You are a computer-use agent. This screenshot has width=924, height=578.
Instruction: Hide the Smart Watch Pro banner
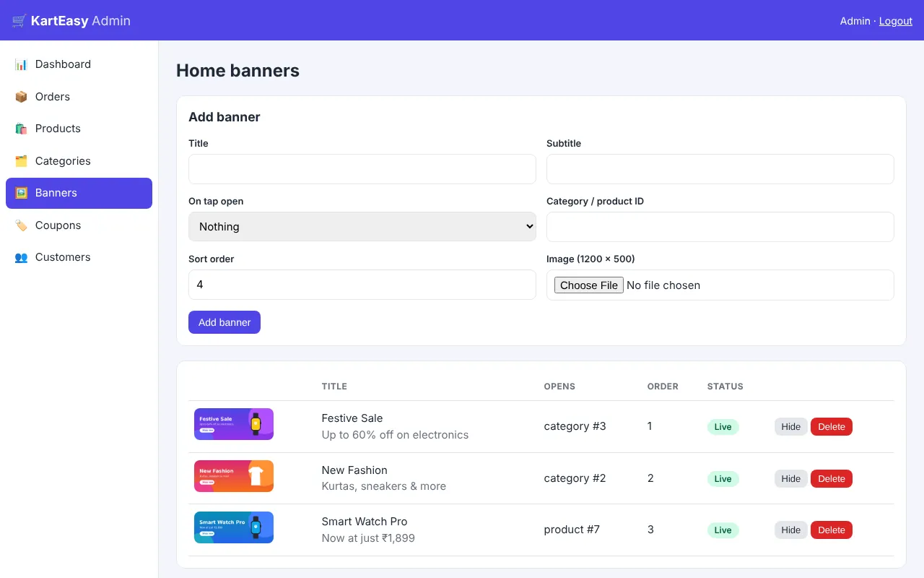(791, 530)
